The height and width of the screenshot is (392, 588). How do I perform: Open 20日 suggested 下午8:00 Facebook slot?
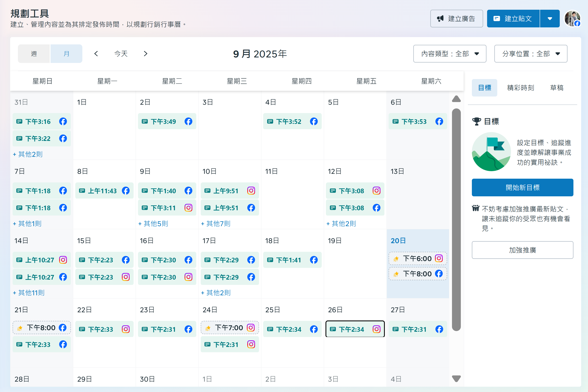click(418, 273)
